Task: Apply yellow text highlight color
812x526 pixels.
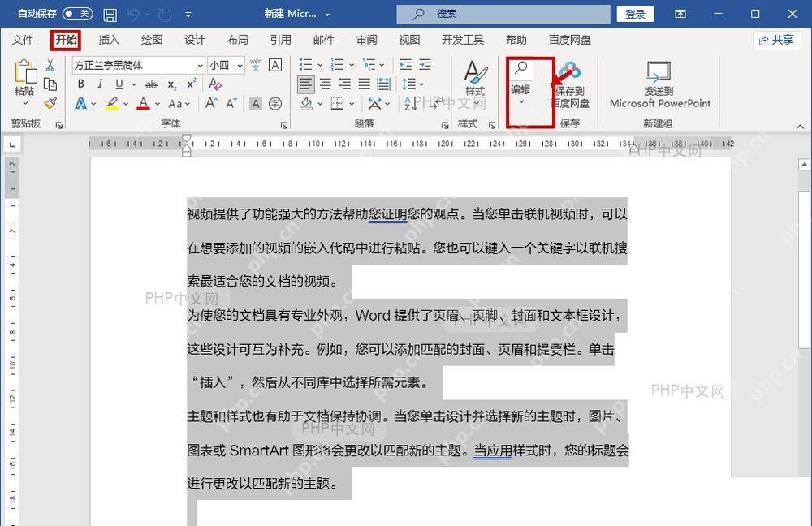Action: click(x=112, y=104)
